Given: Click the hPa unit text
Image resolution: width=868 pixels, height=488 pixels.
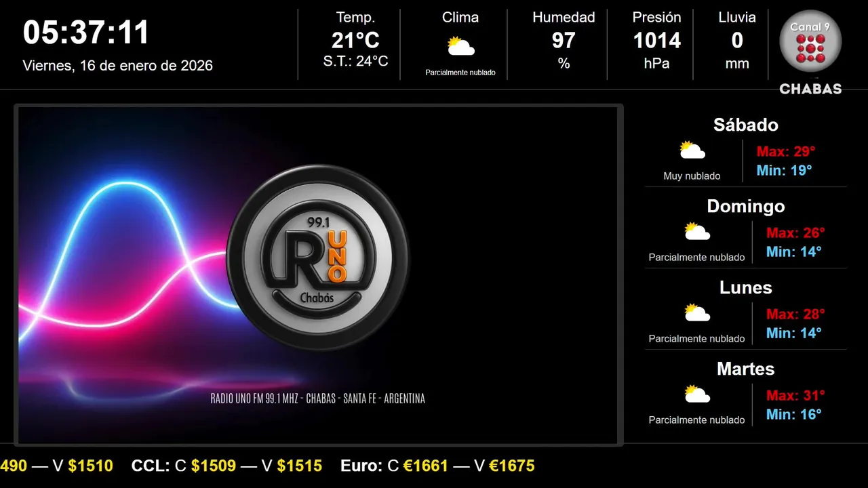Looking at the screenshot, I should pos(656,64).
